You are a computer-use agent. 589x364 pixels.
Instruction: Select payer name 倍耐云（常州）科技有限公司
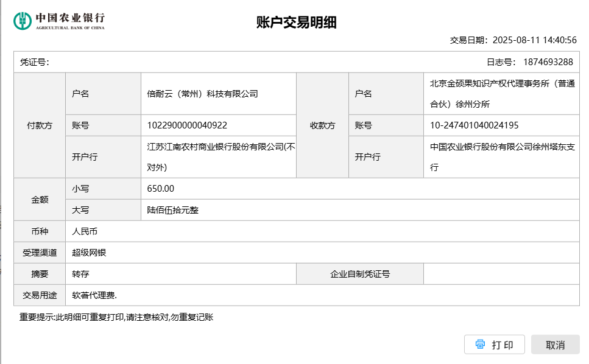(x=202, y=94)
